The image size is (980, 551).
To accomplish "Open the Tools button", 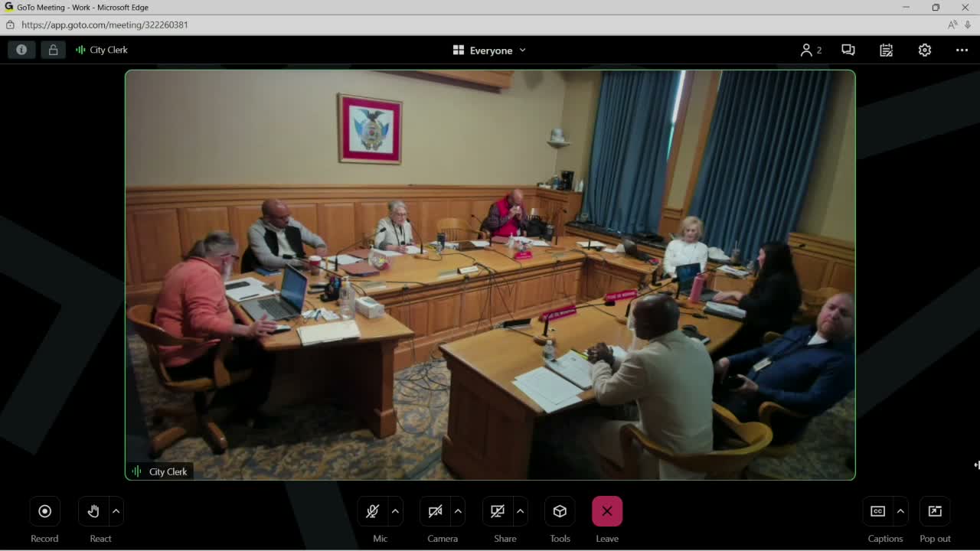I will click(560, 511).
